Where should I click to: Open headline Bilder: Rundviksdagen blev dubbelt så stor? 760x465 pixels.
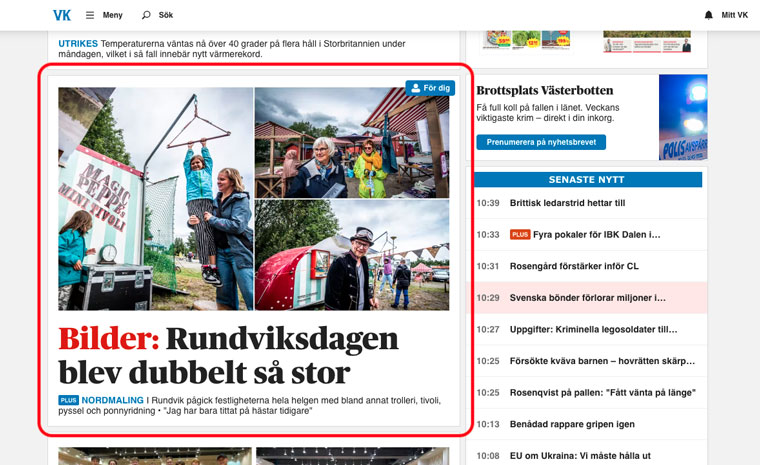[228, 355]
